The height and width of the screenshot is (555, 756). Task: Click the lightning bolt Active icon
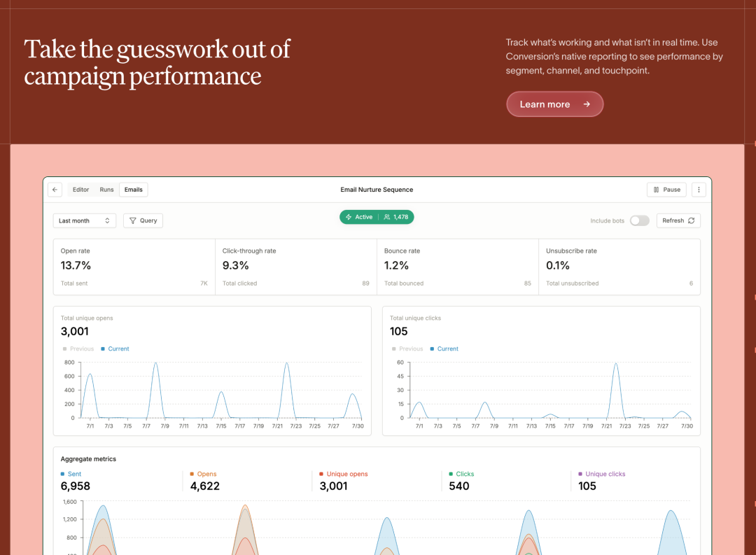click(349, 217)
